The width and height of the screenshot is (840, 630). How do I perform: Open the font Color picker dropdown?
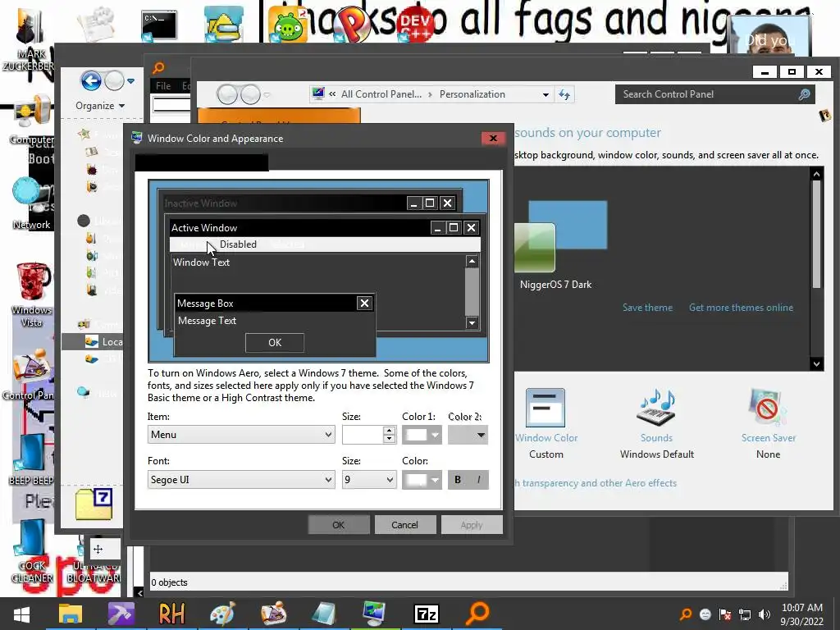(422, 480)
